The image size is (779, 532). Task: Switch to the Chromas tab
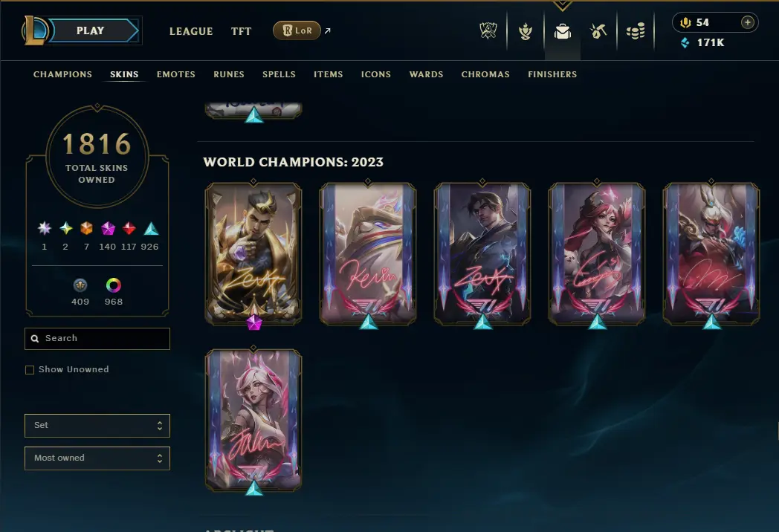485,74
